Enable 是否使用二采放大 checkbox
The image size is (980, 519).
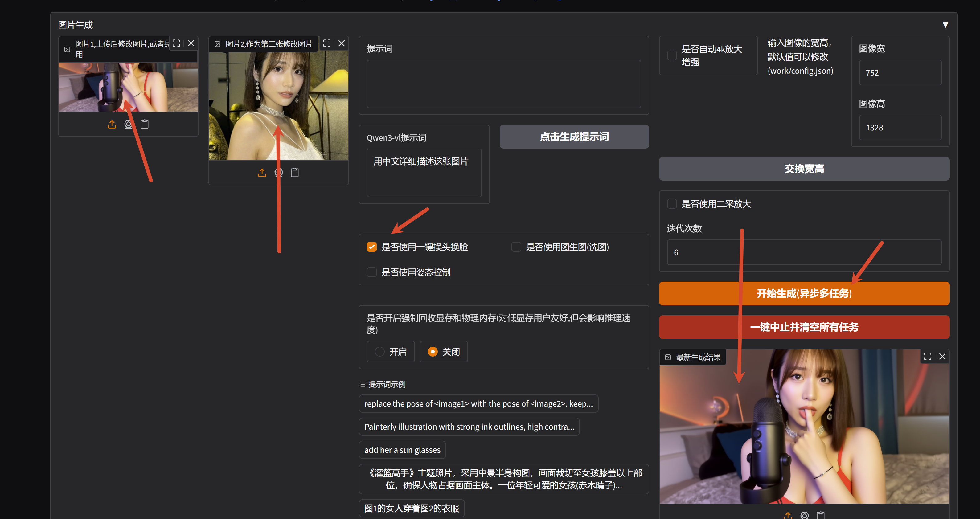pos(672,204)
